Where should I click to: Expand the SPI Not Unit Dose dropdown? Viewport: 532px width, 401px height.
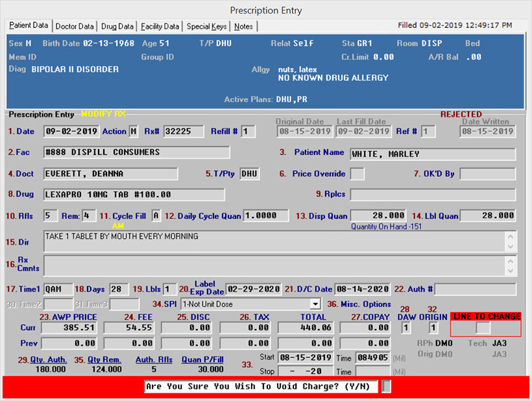coord(315,304)
